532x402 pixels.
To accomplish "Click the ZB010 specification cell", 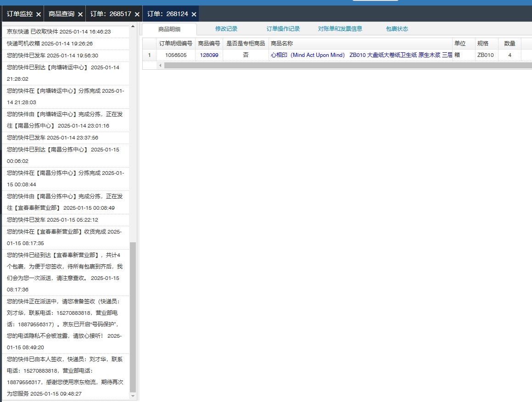I will coord(487,55).
